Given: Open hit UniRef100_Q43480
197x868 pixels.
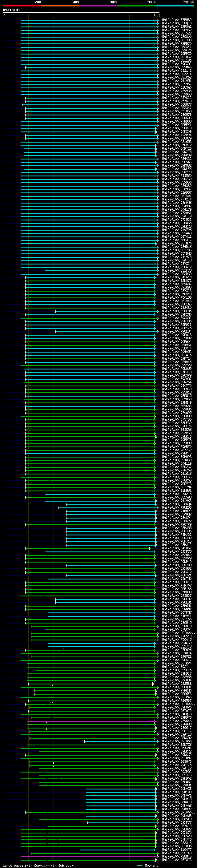Looking at the screenshot, I should click(177, 308).
